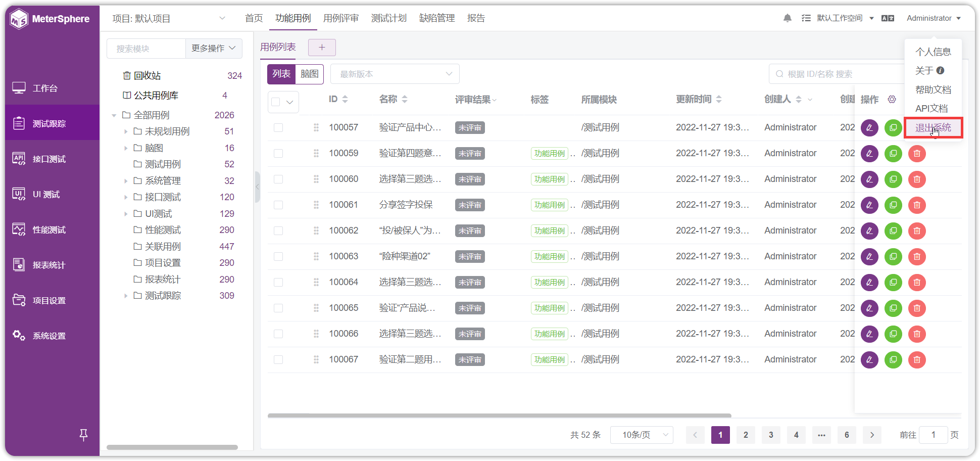Open 工作台 in the sidebar
980x461 pixels.
[52, 88]
